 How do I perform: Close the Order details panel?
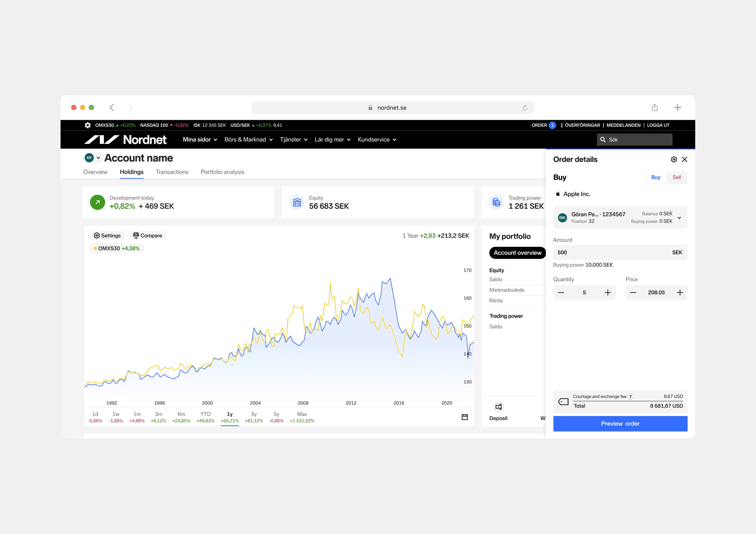pyautogui.click(x=685, y=159)
